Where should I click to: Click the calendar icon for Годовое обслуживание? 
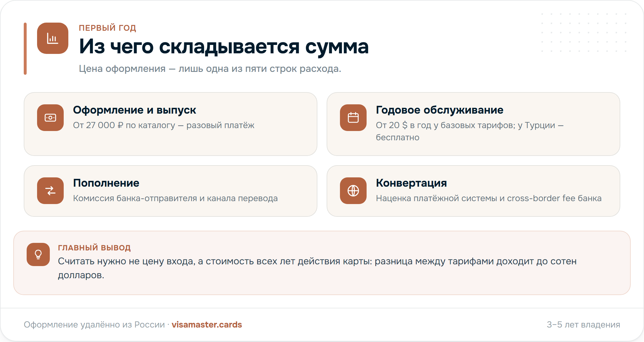coord(353,118)
